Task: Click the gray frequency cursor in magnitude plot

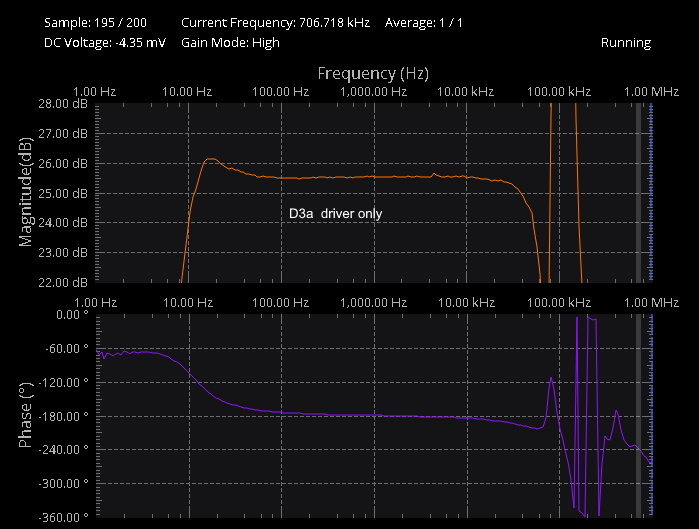Action: pos(639,192)
